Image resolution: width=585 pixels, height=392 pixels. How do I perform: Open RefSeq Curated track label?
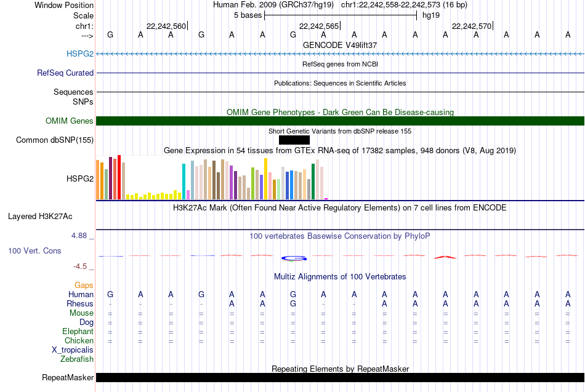[x=65, y=73]
